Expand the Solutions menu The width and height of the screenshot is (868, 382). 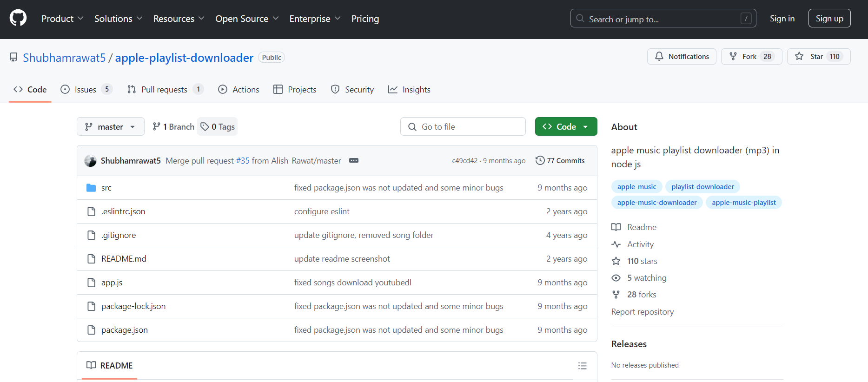click(x=118, y=19)
